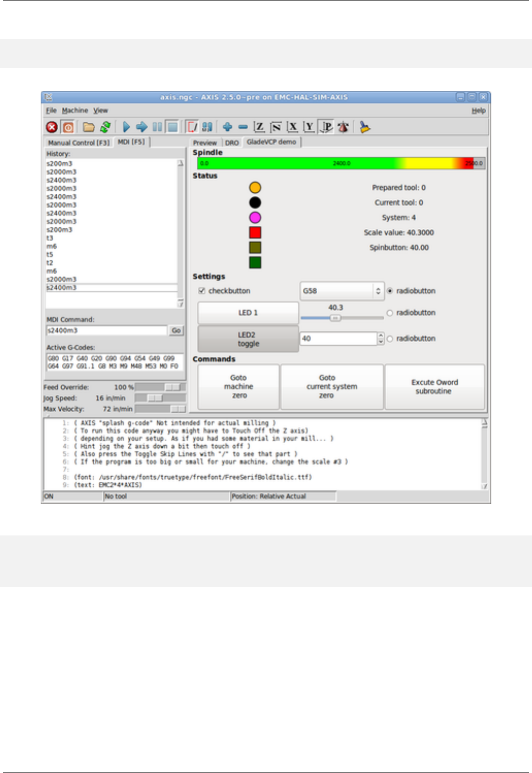Click the G-code listing scrollbar
This screenshot has height=773, width=532.
[484, 454]
